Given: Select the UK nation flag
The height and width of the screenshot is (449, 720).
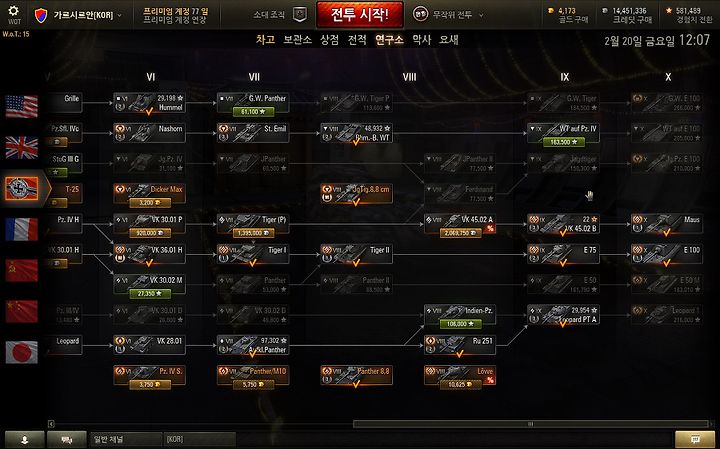Looking at the screenshot, I should [22, 147].
